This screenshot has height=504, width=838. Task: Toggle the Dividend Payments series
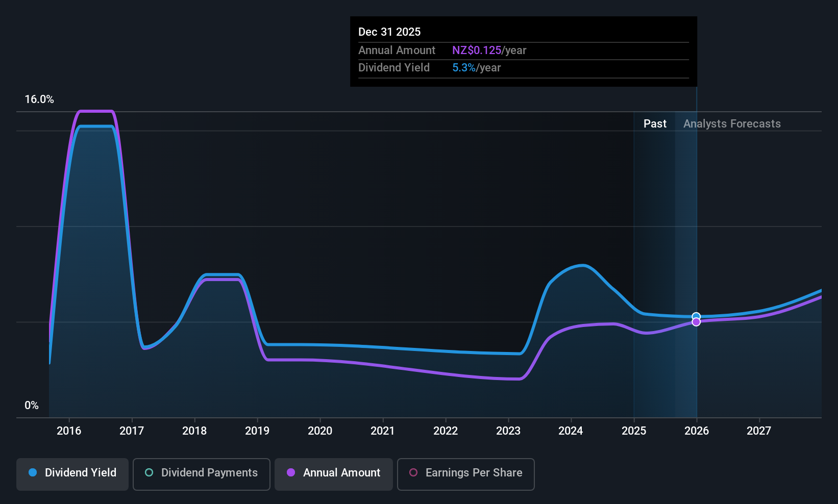[x=202, y=474]
